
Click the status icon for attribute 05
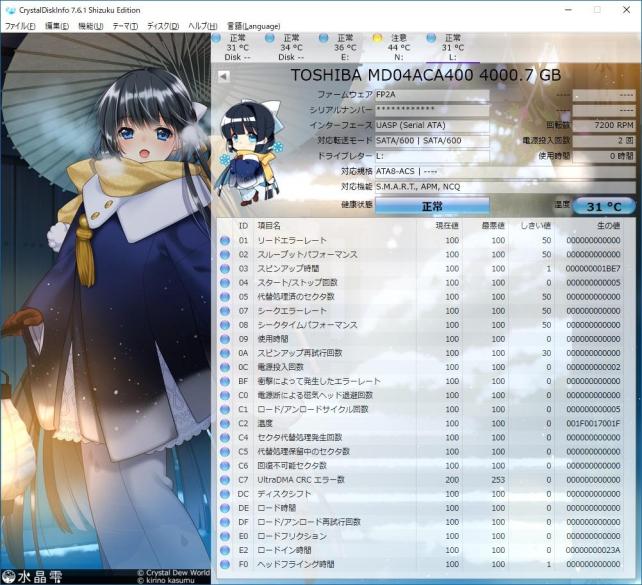(225, 297)
